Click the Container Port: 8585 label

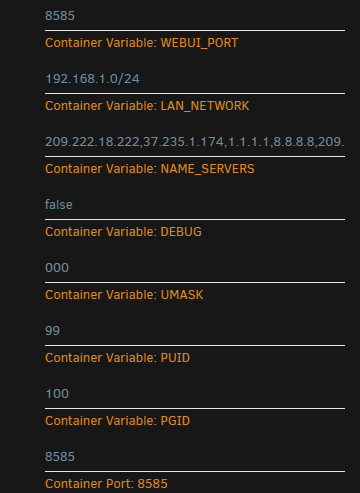106,484
